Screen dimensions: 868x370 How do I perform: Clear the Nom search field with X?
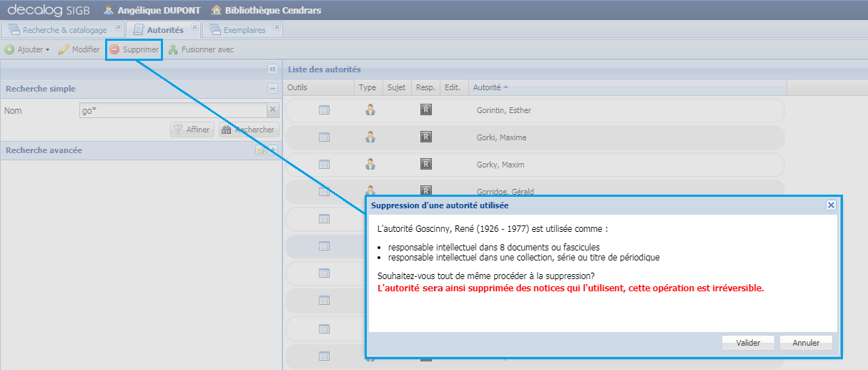click(272, 110)
